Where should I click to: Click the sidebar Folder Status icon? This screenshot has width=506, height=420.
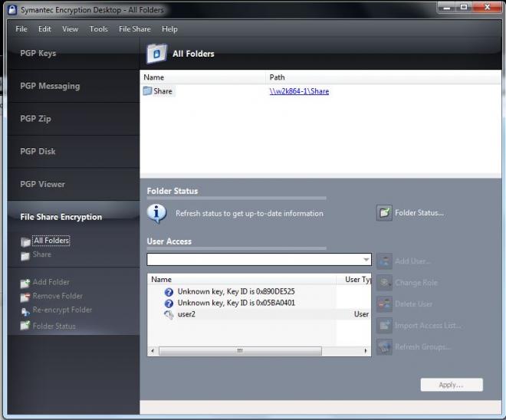point(25,326)
